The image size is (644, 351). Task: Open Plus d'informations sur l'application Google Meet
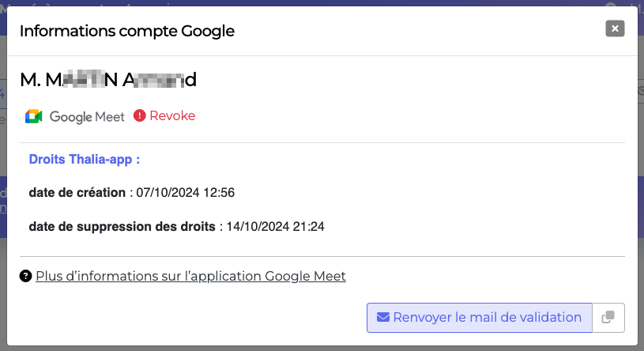[190, 276]
